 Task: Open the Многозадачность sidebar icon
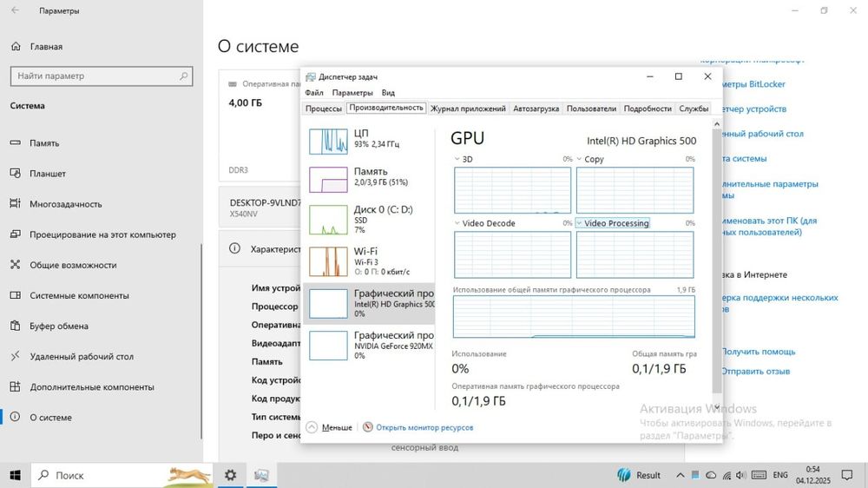click(16, 204)
